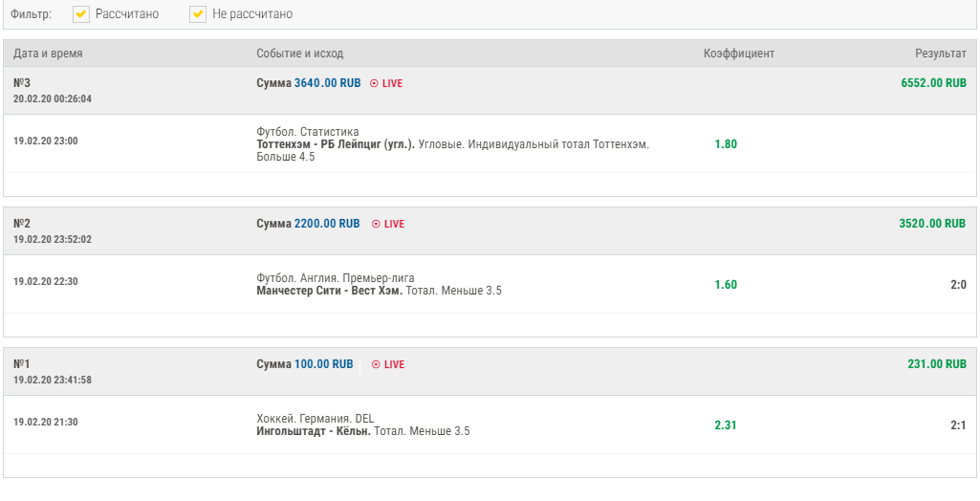Click the 100.00 RUB stake amount
The image size is (980, 501).
(324, 364)
